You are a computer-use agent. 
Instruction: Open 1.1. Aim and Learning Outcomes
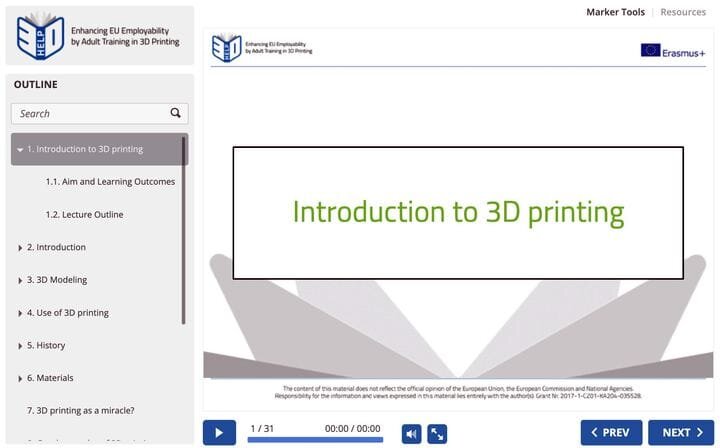coord(110,182)
